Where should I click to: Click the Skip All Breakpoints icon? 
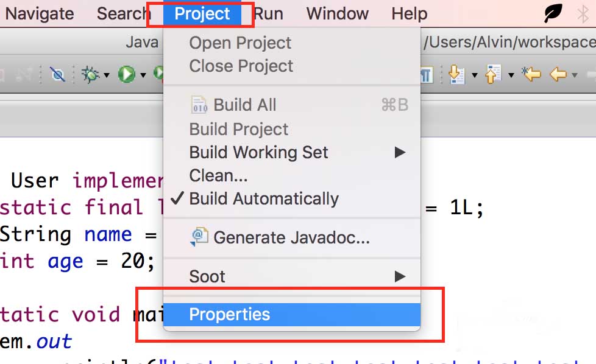tap(58, 75)
